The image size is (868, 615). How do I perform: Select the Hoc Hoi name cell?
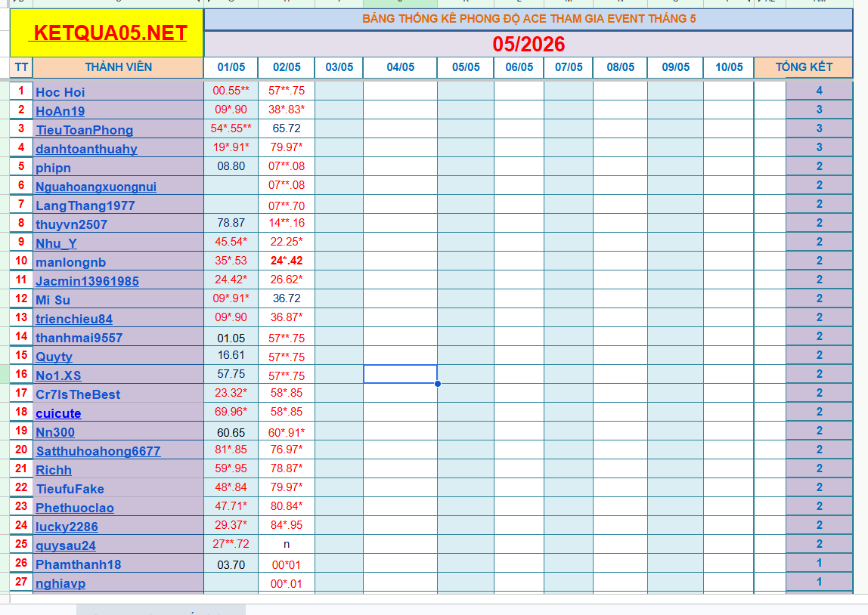pyautogui.click(x=119, y=91)
